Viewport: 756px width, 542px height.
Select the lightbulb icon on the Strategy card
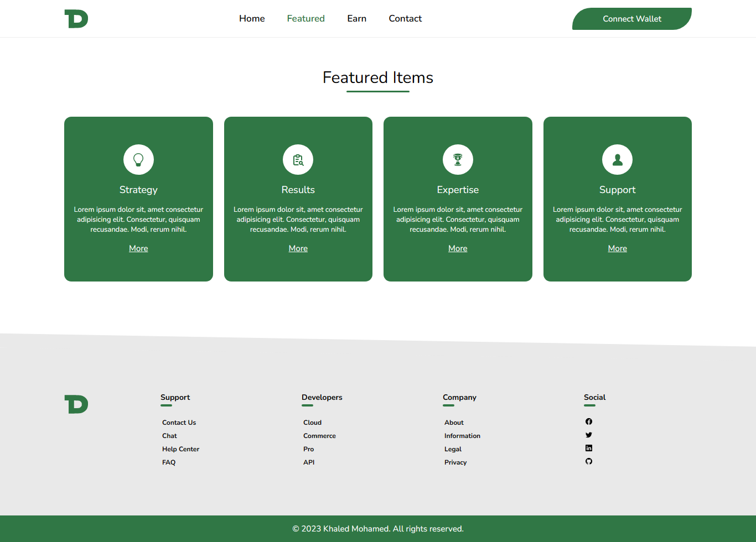(x=138, y=159)
